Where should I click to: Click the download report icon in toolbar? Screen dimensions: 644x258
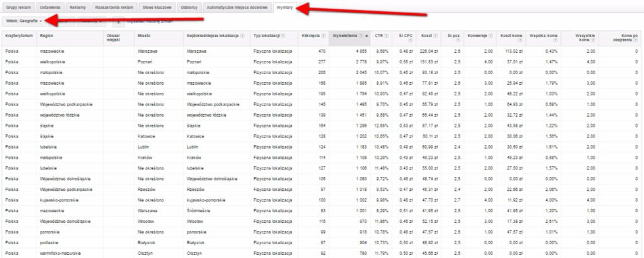119,21
